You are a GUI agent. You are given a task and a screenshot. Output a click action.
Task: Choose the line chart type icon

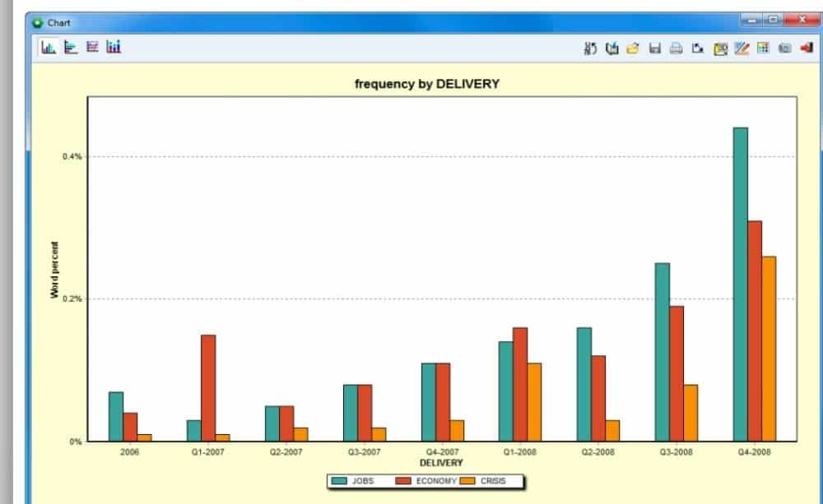pyautogui.click(x=92, y=48)
